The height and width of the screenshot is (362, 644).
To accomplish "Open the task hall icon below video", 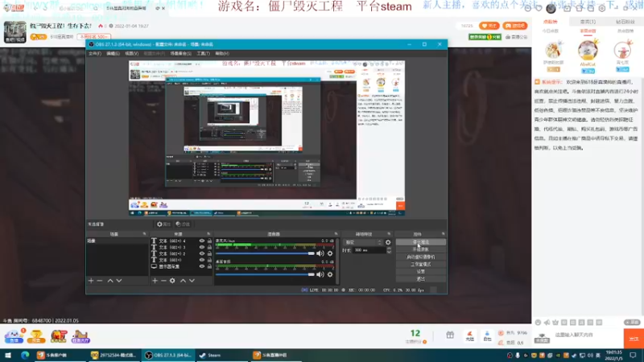I will pyautogui.click(x=80, y=336).
